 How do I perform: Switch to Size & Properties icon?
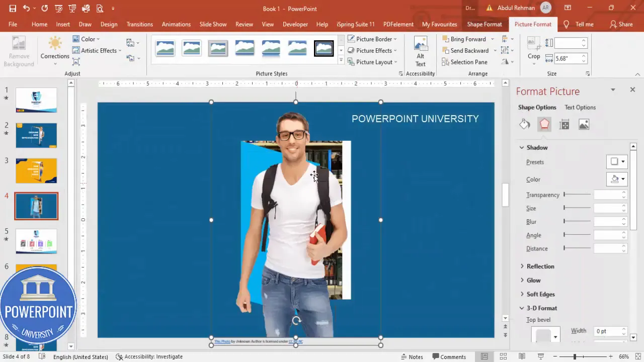point(564,125)
